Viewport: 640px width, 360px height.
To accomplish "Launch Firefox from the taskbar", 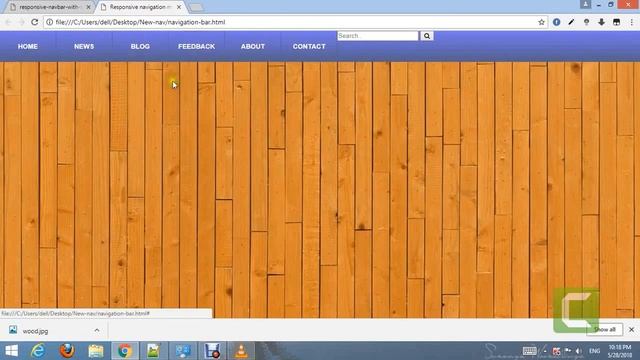I will [x=67, y=351].
